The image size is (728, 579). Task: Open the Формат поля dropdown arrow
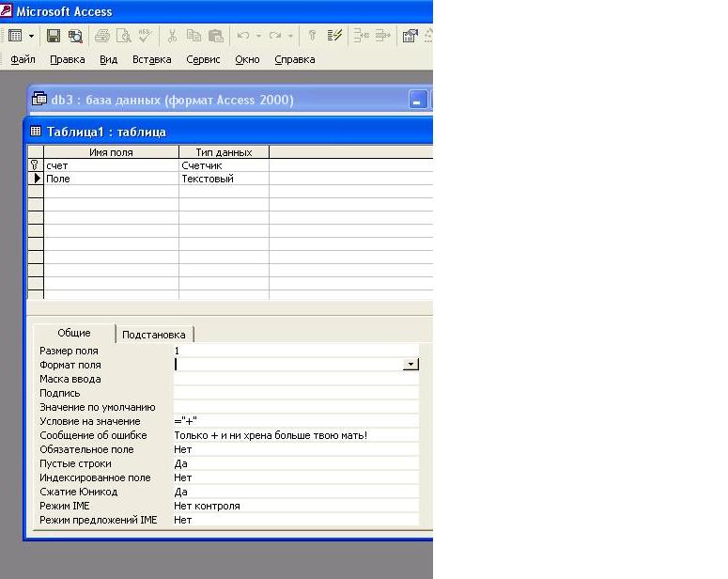click(410, 365)
